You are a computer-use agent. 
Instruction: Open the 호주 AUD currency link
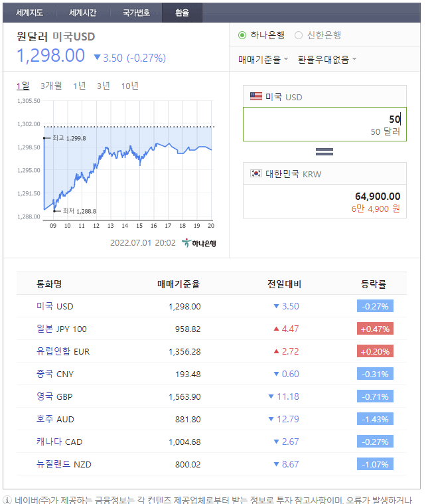pos(55,419)
